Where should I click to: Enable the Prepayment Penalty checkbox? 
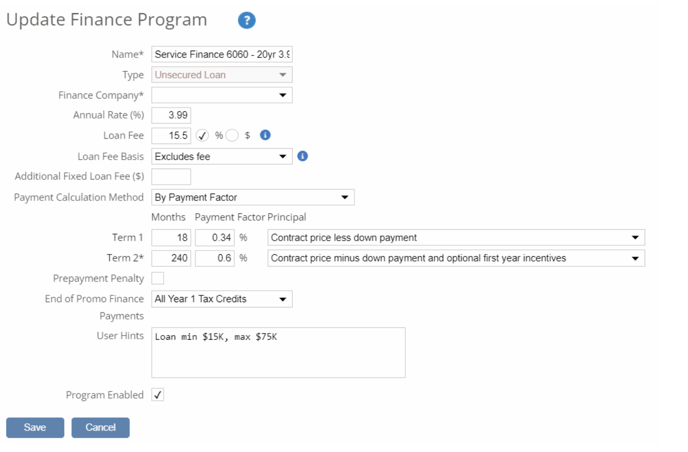[x=158, y=278]
